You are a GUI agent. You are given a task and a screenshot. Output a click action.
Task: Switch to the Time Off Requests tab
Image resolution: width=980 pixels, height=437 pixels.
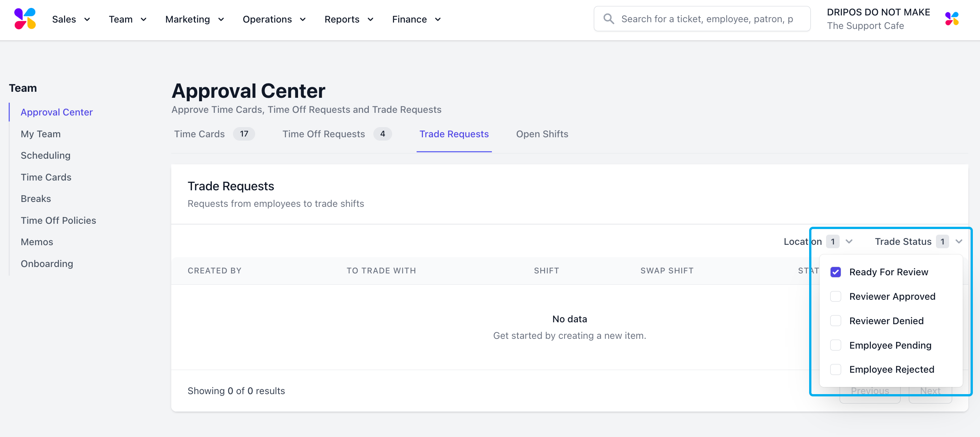pos(323,134)
